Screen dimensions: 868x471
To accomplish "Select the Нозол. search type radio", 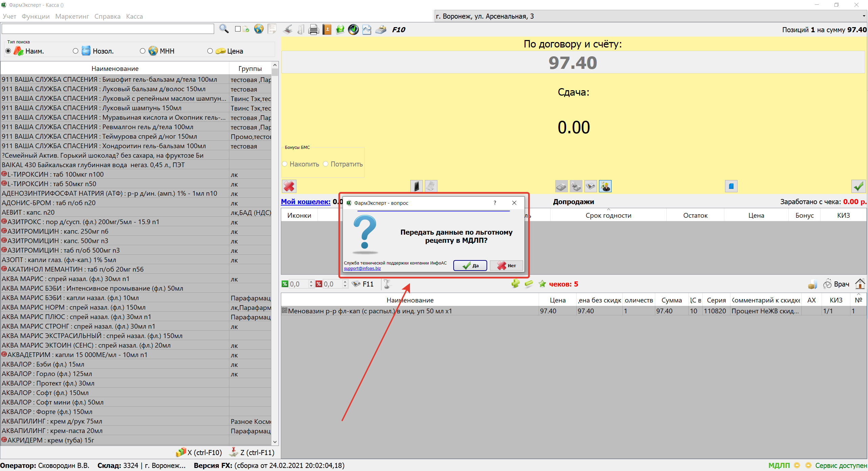I will pos(76,51).
